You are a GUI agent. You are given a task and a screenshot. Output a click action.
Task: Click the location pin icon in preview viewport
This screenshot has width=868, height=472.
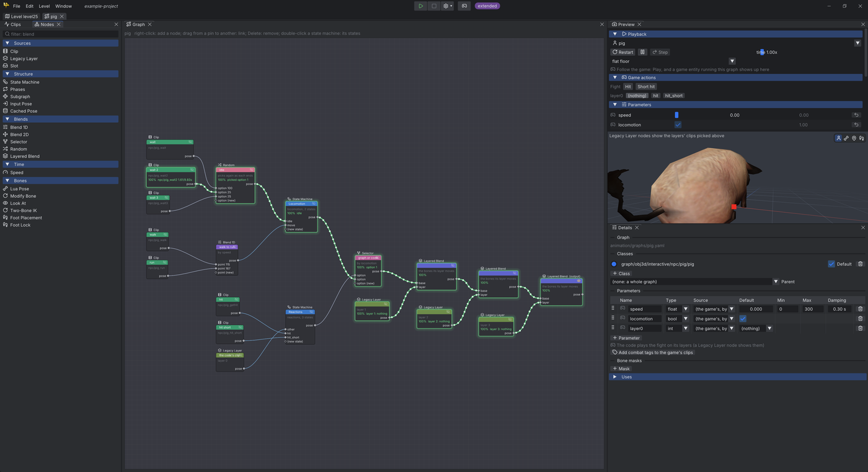coord(854,138)
